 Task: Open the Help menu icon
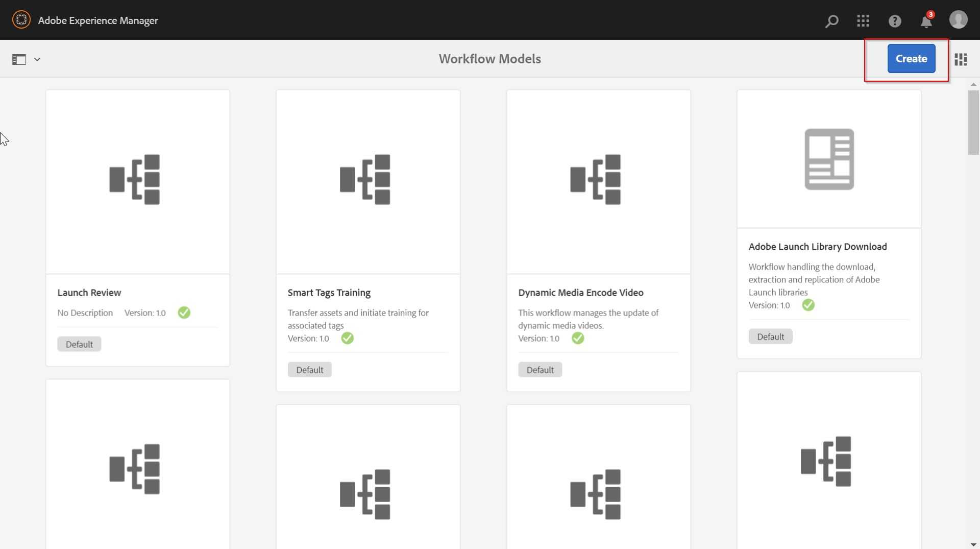(895, 21)
